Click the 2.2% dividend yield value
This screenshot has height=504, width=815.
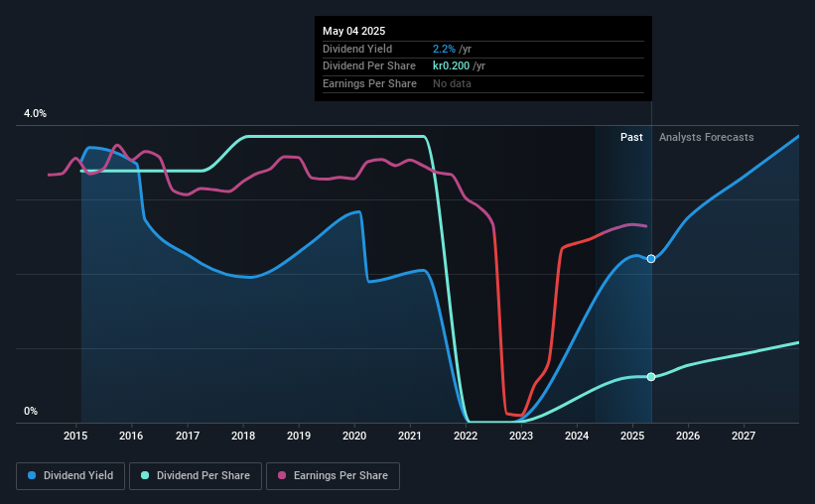(x=444, y=49)
